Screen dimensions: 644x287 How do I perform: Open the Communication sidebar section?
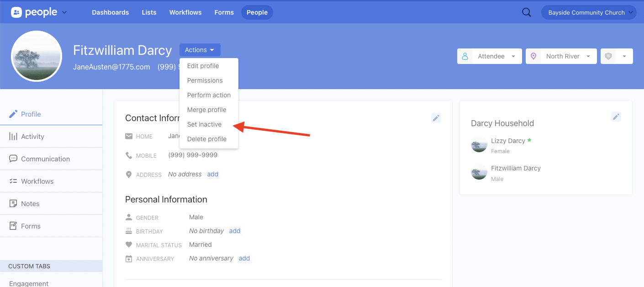tap(45, 159)
